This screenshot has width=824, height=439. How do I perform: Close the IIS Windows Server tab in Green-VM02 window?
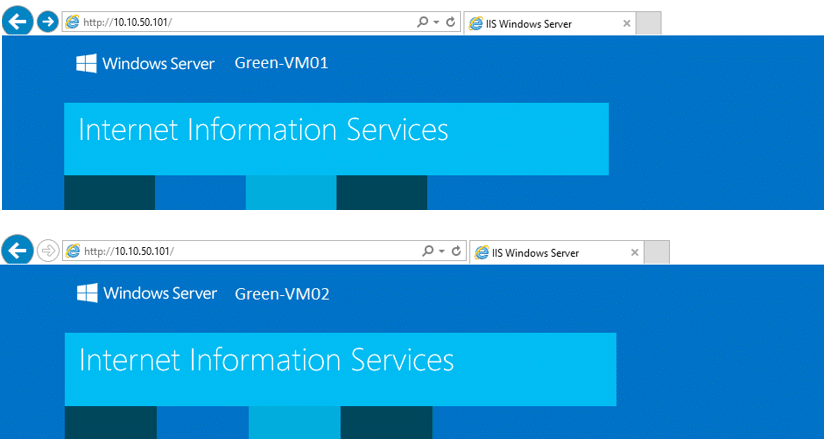[x=634, y=253]
